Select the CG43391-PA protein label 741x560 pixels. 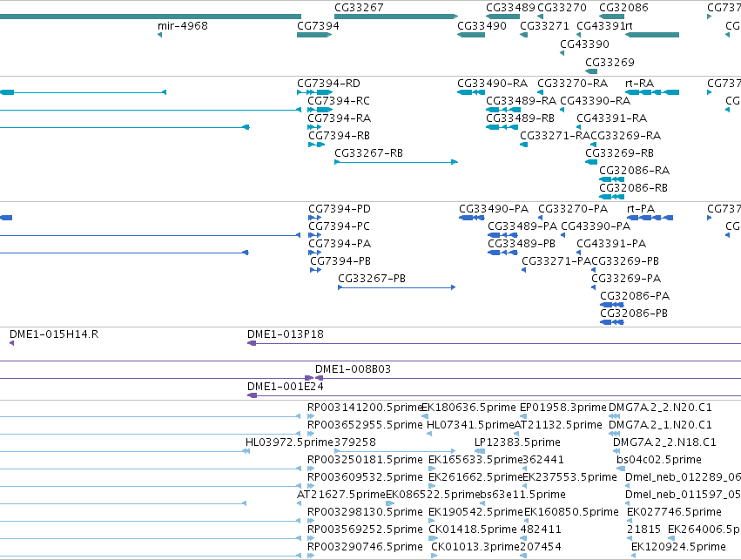(611, 245)
